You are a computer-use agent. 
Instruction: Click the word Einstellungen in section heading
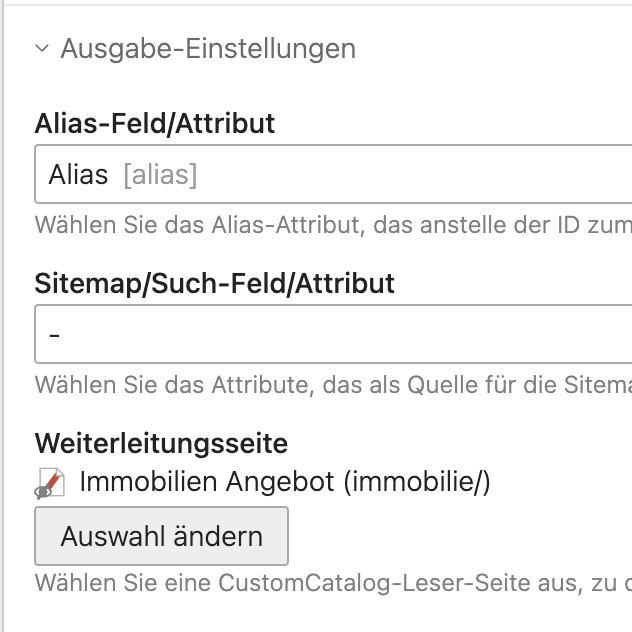click(271, 48)
